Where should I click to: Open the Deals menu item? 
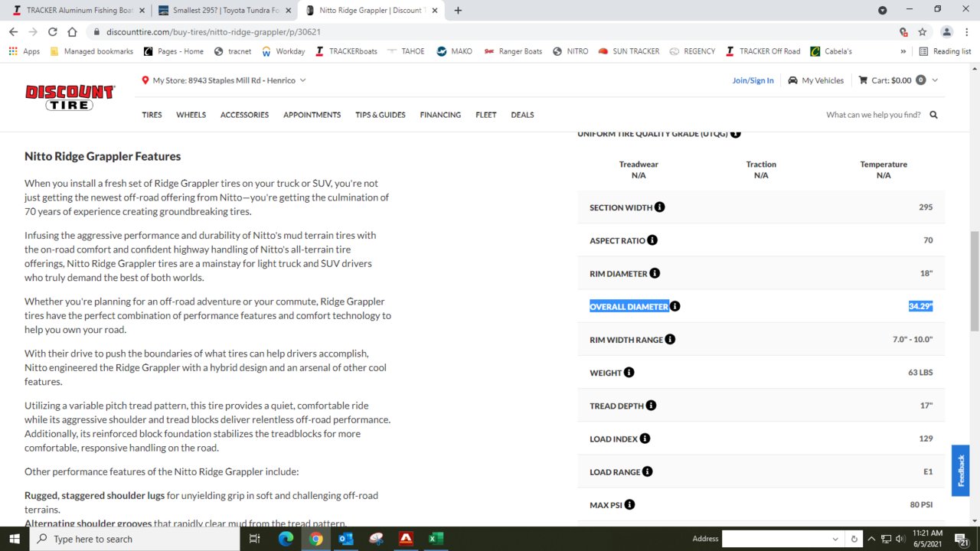tap(522, 115)
